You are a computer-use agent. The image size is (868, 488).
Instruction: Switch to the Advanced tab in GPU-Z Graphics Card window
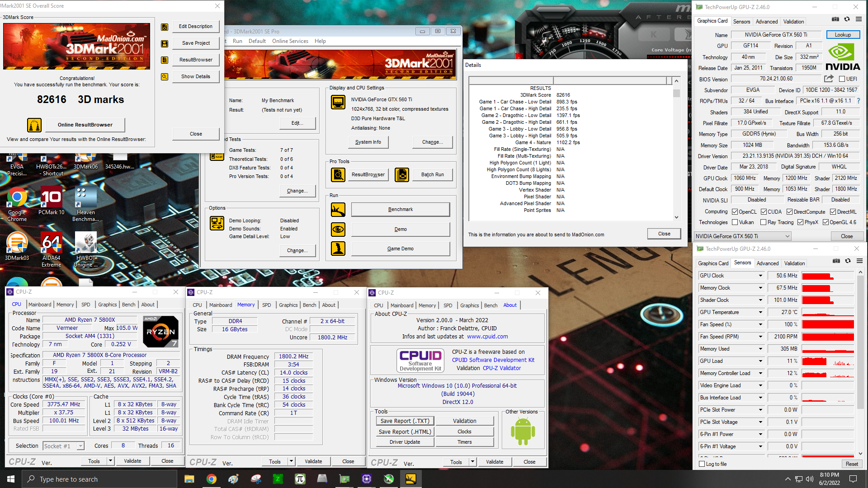pyautogui.click(x=767, y=22)
